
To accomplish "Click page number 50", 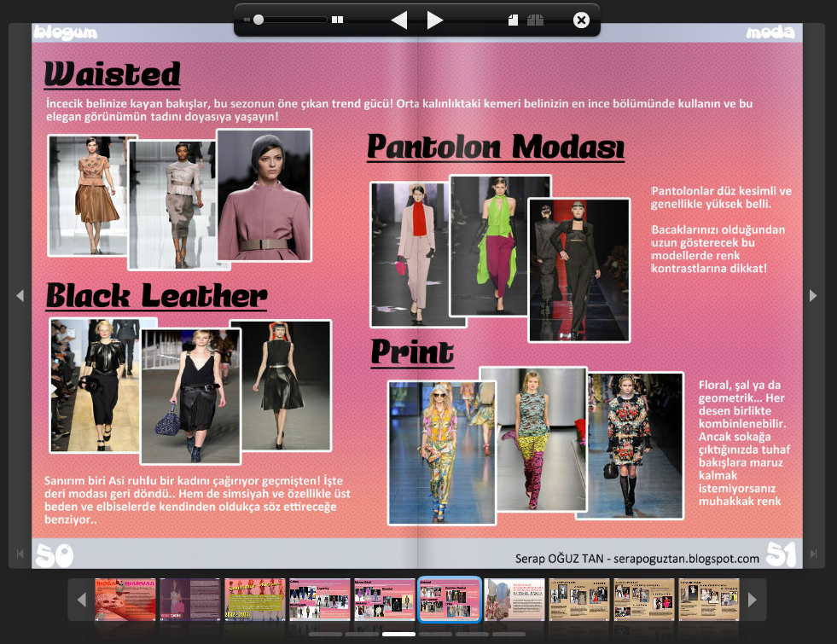I will point(55,555).
